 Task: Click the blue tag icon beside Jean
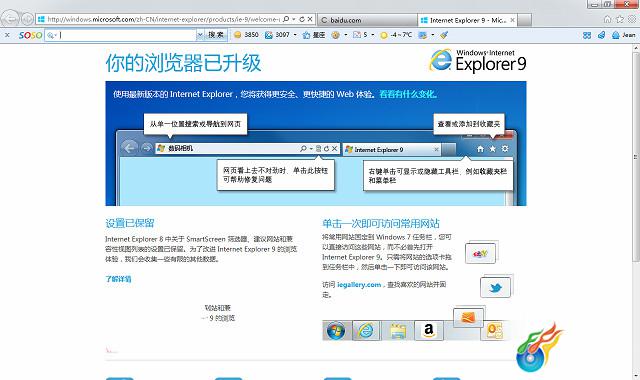[601, 36]
